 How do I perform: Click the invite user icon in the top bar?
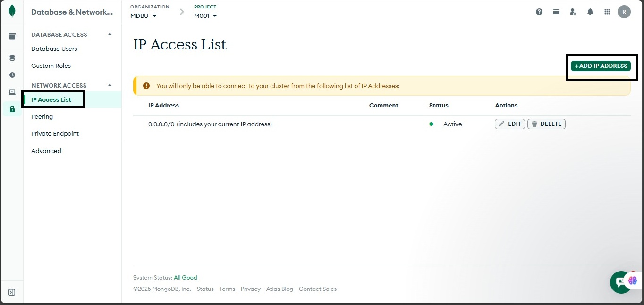(x=573, y=12)
